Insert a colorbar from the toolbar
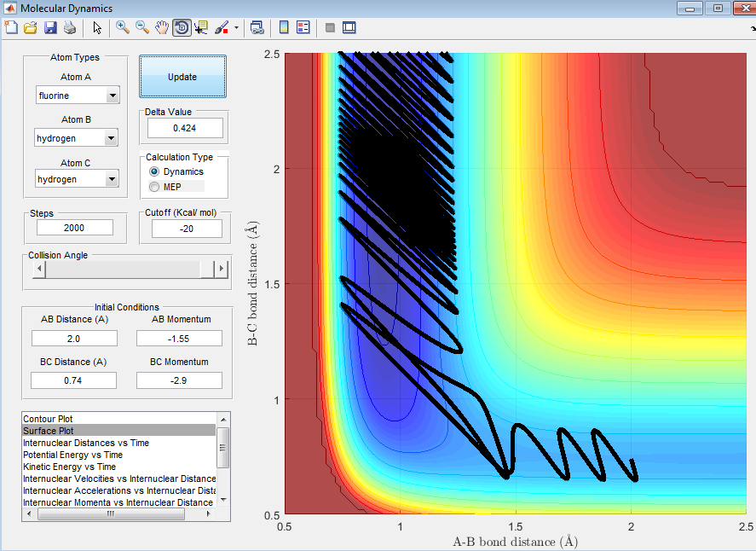 point(284,27)
